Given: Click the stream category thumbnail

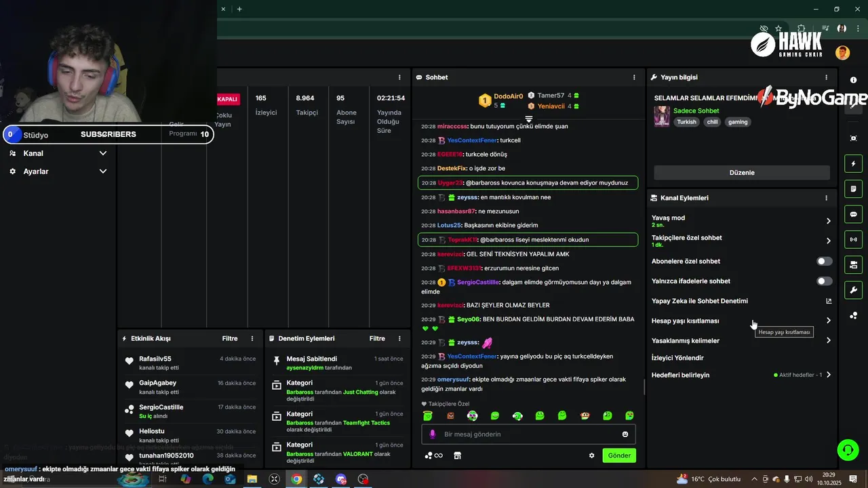Looking at the screenshot, I should 662,116.
